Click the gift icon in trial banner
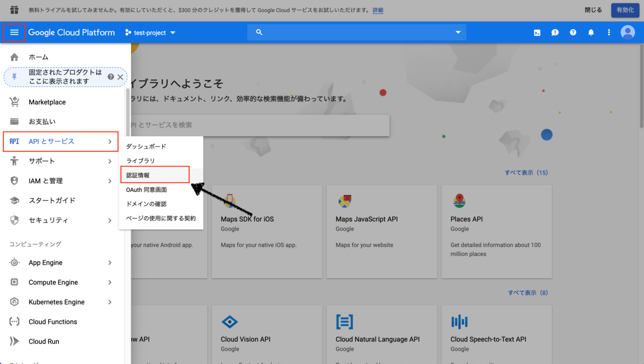 coord(14,10)
